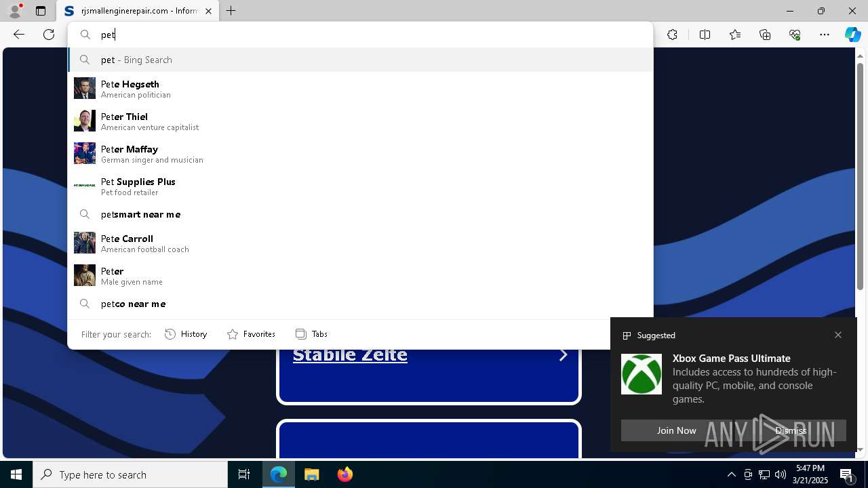Open the network status tray icon
This screenshot has height=488, width=868.
click(764, 474)
